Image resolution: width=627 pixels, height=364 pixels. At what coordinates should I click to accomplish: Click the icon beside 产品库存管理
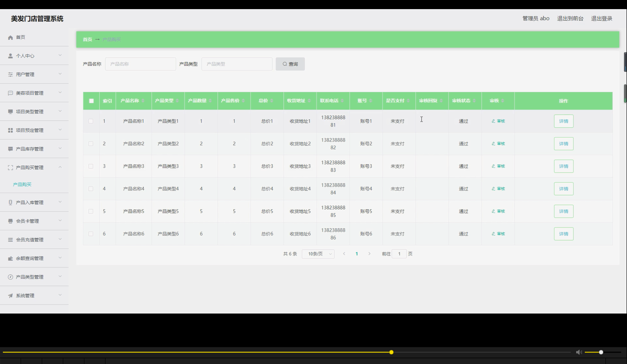[10, 149]
